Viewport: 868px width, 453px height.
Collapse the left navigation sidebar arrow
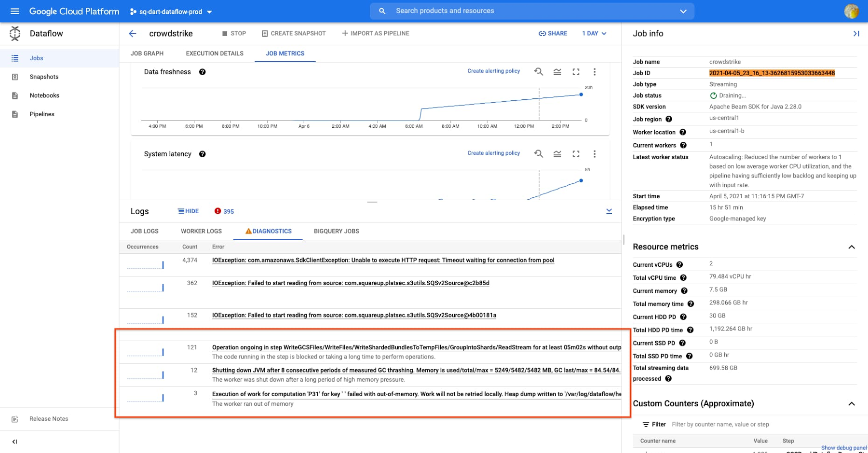click(x=14, y=441)
